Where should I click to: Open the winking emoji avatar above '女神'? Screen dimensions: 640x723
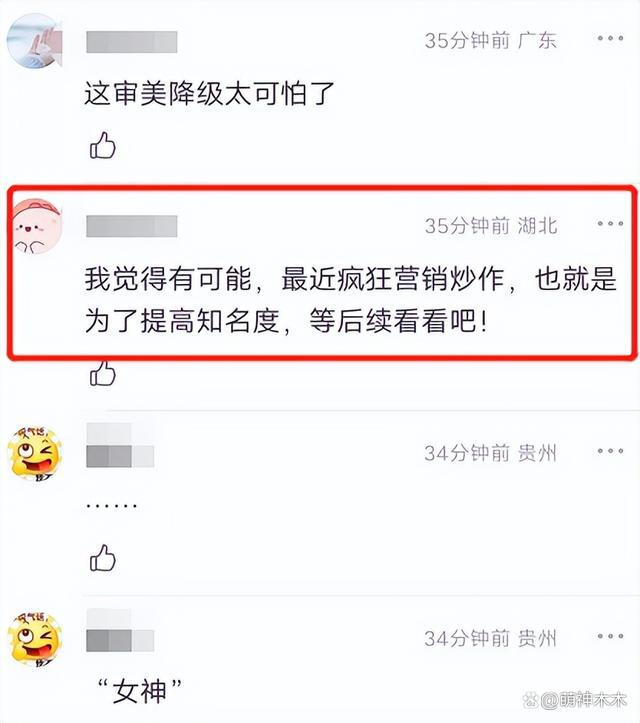click(x=35, y=639)
